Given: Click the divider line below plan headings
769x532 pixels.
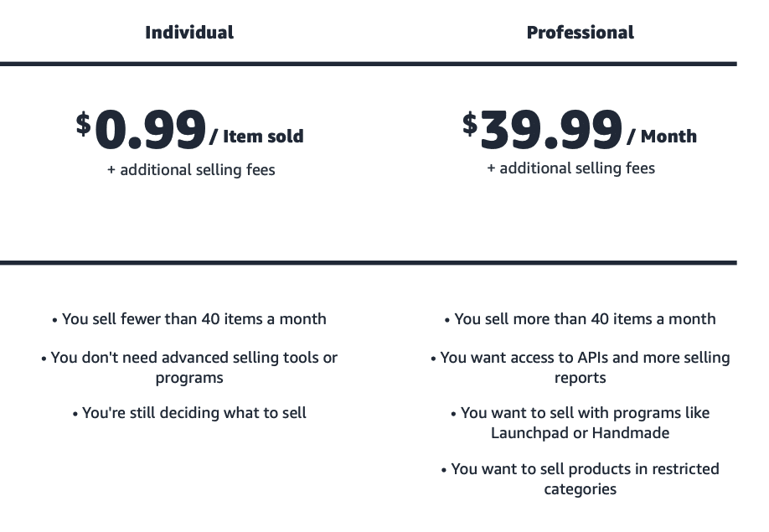Looking at the screenshot, I should 369,64.
